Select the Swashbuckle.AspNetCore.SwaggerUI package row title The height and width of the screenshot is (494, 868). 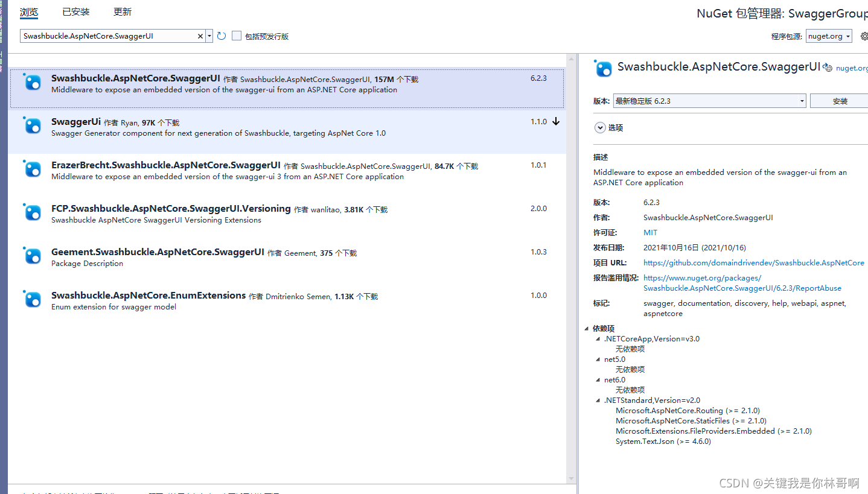click(136, 78)
